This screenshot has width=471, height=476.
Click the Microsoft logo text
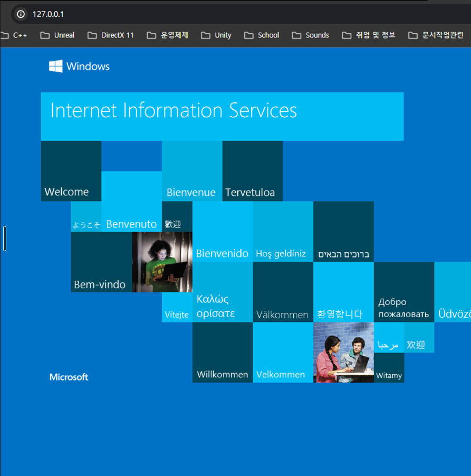click(x=69, y=377)
